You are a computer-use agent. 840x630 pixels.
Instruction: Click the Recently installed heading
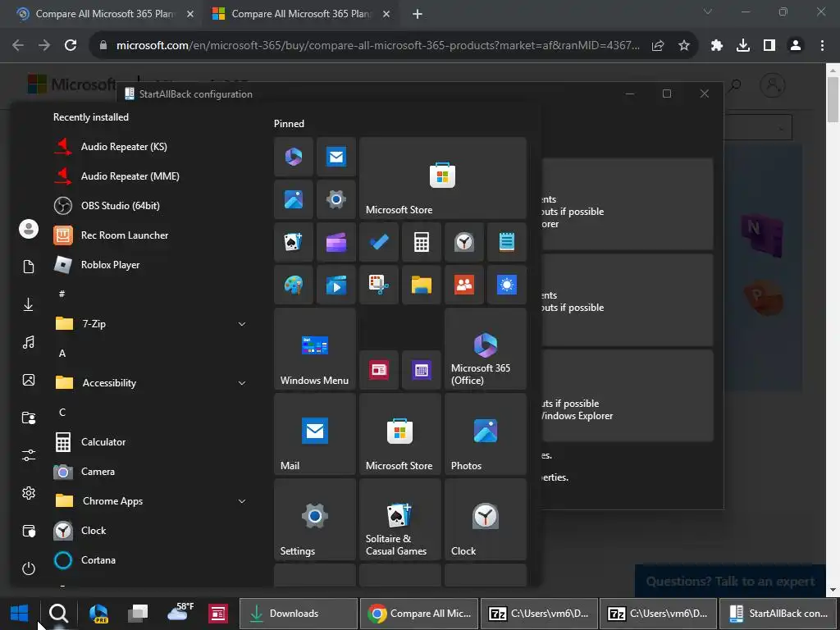click(x=91, y=117)
